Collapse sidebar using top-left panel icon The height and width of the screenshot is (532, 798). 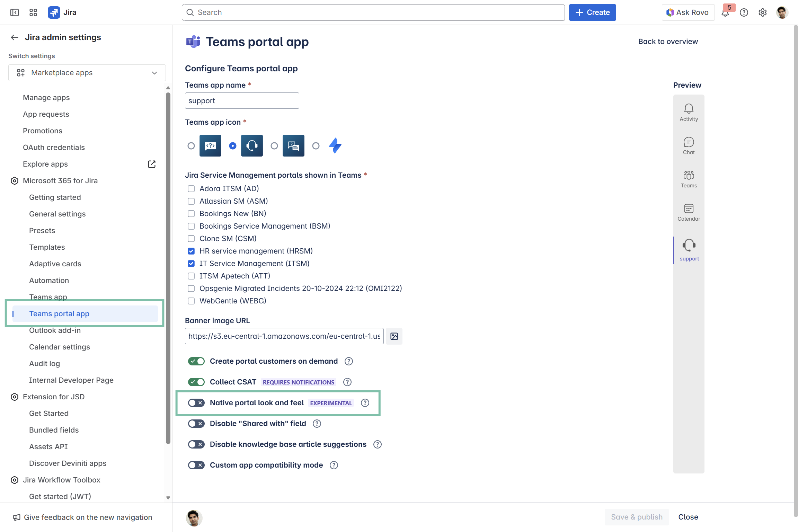pos(15,12)
